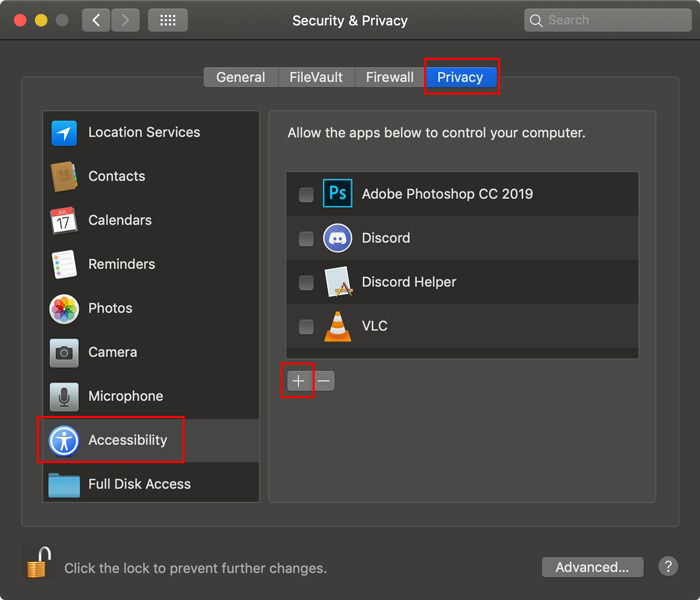Select the Photos pinwheel icon

click(x=64, y=308)
